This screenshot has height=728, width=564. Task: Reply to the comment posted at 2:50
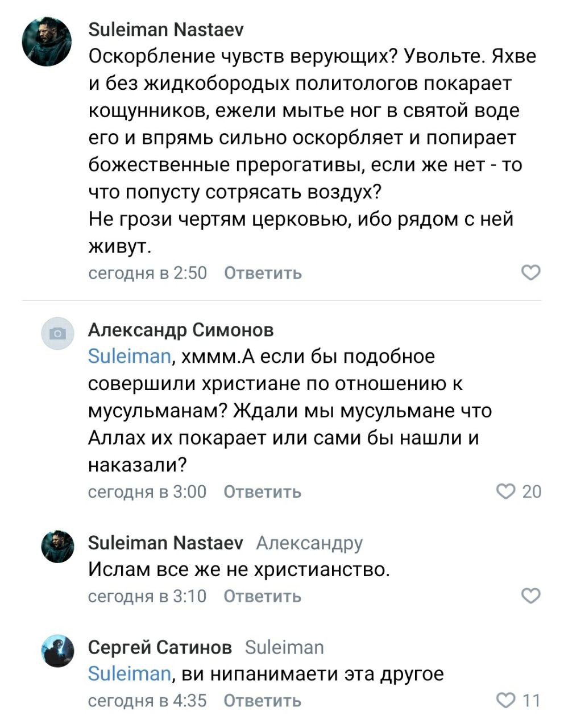point(263,274)
